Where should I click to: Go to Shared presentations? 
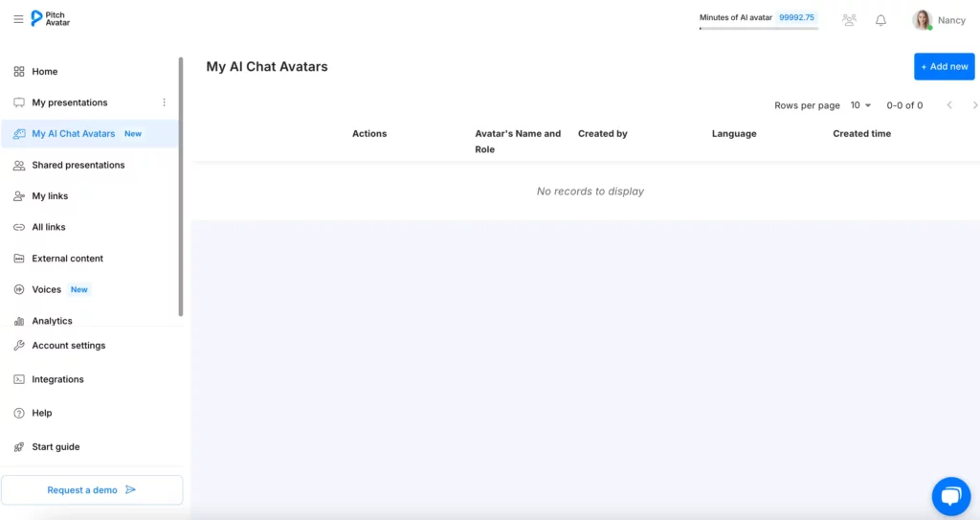pos(78,166)
